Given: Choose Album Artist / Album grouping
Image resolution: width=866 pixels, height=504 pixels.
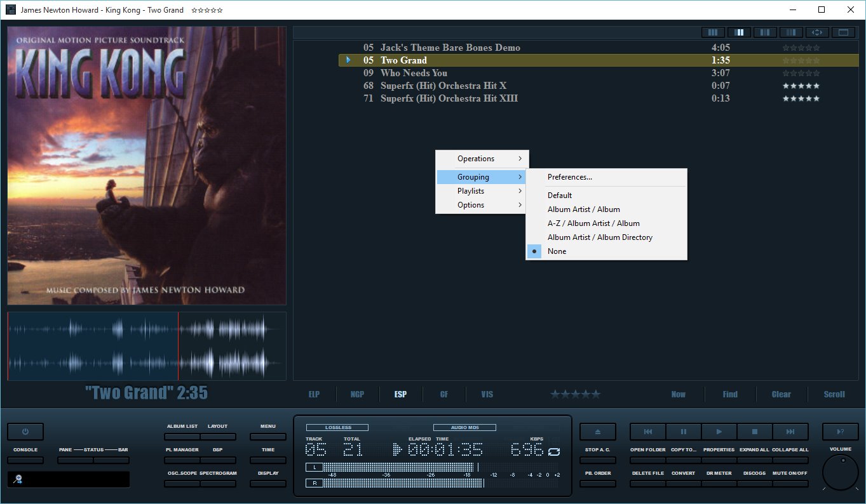Looking at the screenshot, I should pyautogui.click(x=583, y=209).
